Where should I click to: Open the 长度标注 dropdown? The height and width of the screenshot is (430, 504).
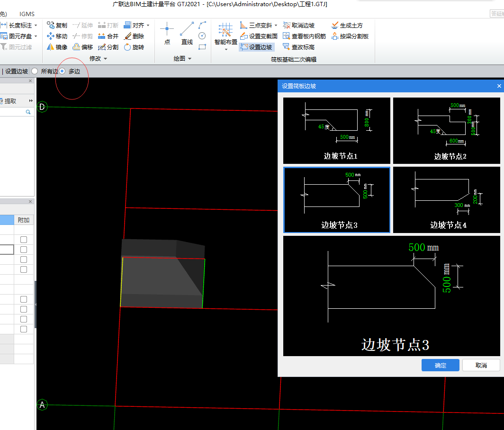[36, 26]
